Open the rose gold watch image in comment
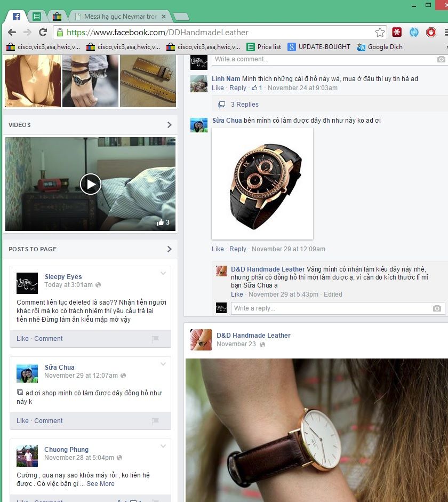 tap(262, 184)
